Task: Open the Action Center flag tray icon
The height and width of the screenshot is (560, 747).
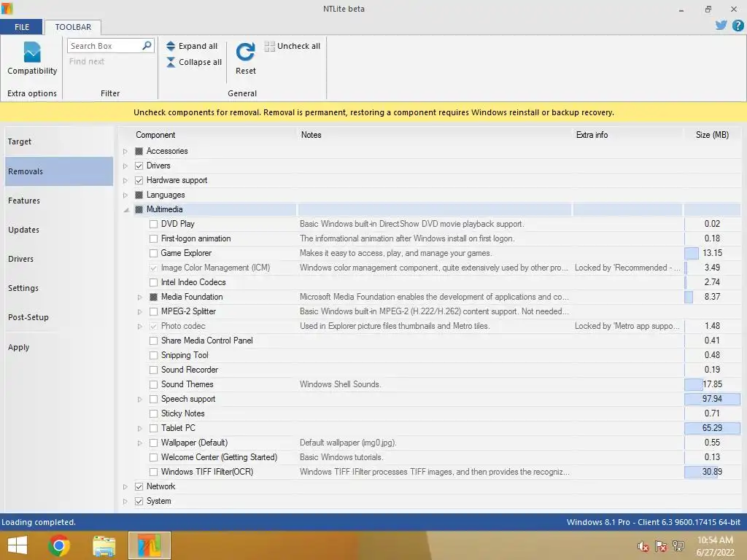Action: point(660,546)
